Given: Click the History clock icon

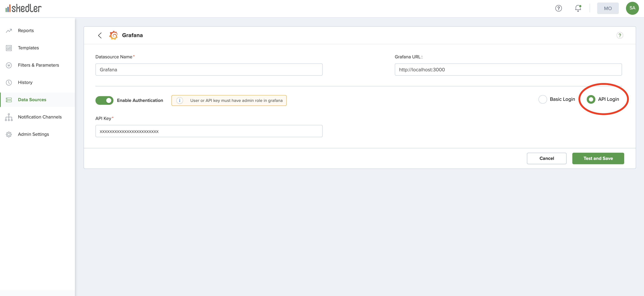Looking at the screenshot, I should [x=9, y=82].
